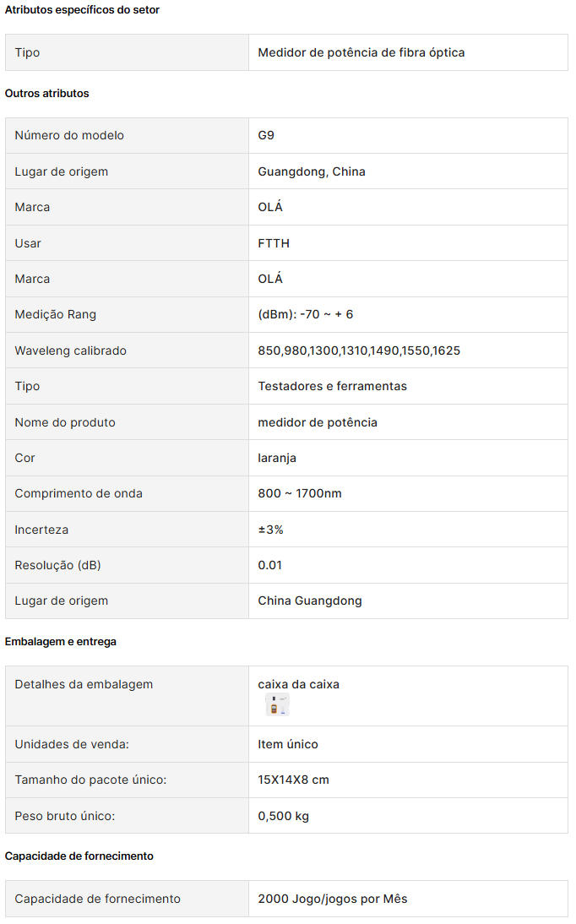Select the calibrated wavelengths list value
576x924 pixels.
359,351
